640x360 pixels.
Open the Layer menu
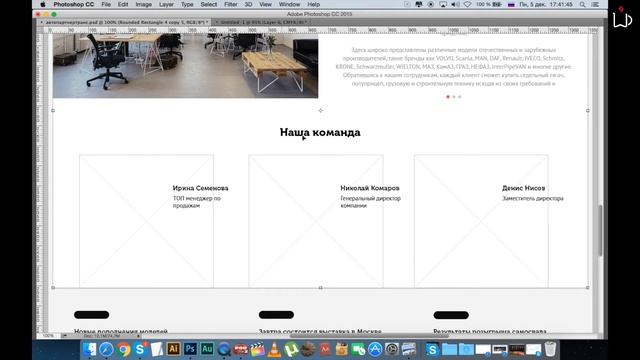click(166, 4)
